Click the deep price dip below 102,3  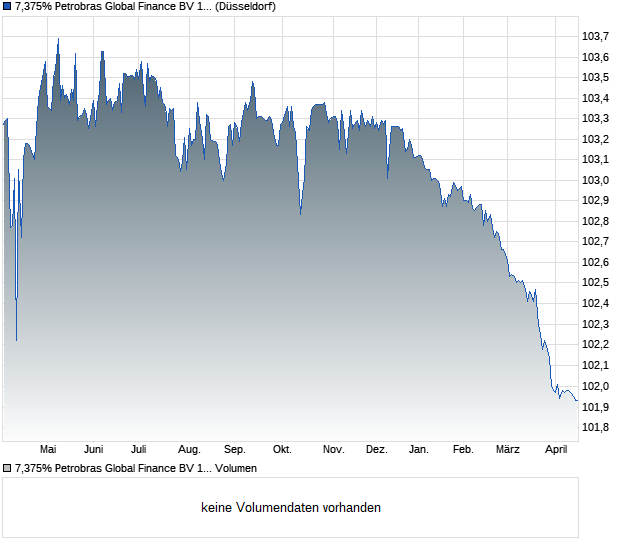tap(16, 340)
